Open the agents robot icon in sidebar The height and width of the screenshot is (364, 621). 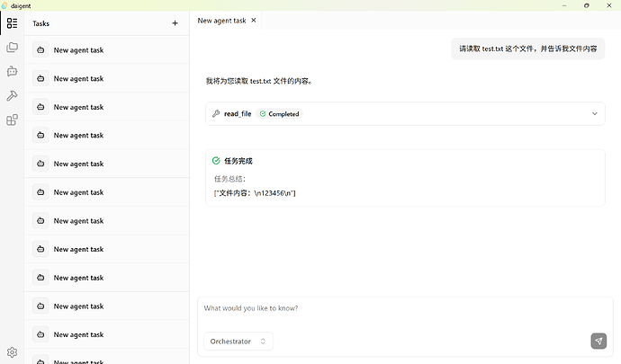coord(12,72)
